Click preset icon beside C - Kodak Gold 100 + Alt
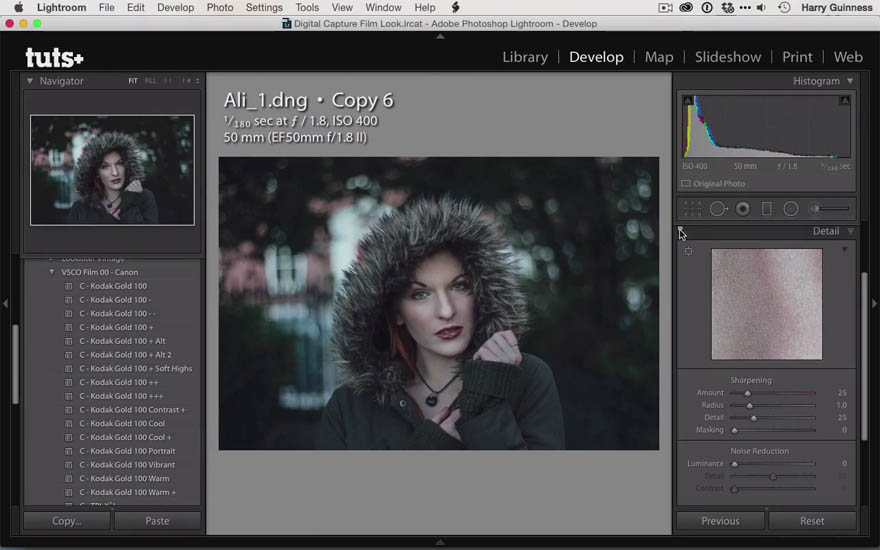Image resolution: width=880 pixels, height=550 pixels. pos(68,341)
